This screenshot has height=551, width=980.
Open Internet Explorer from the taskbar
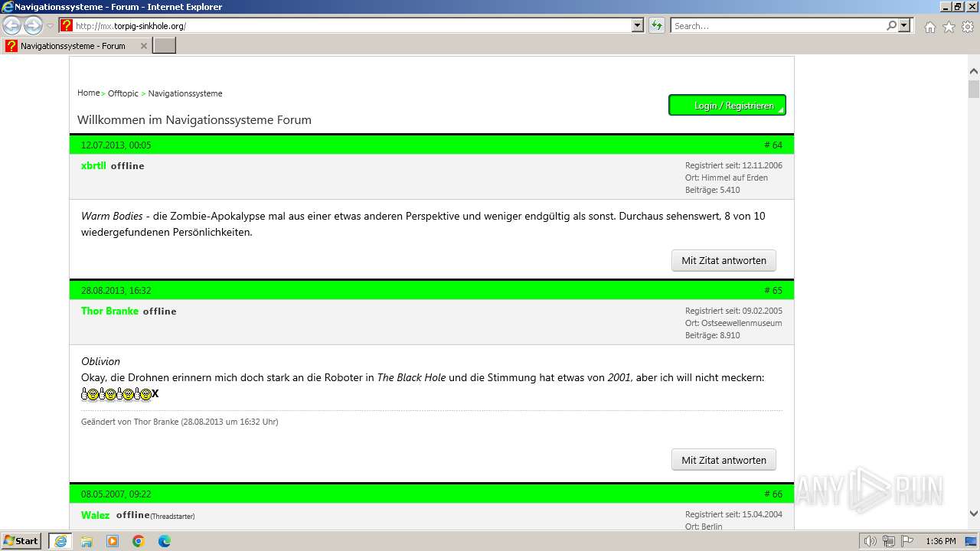[x=60, y=541]
